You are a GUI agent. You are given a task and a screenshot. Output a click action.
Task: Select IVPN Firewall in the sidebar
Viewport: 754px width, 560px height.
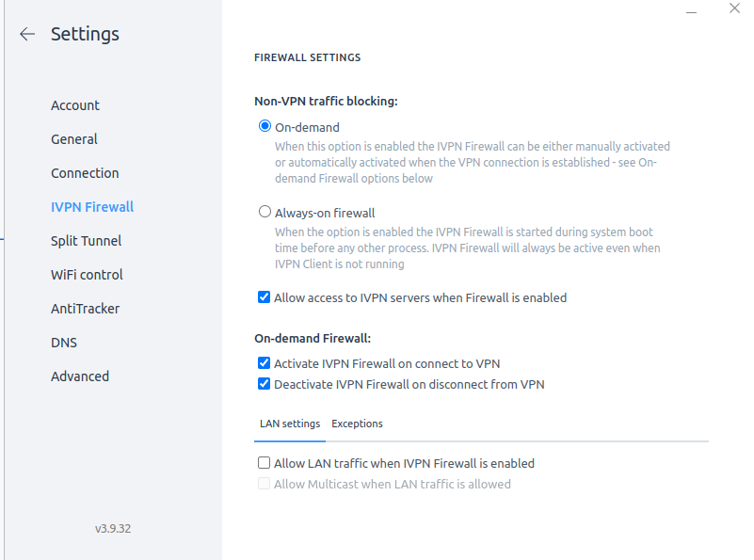(x=92, y=207)
